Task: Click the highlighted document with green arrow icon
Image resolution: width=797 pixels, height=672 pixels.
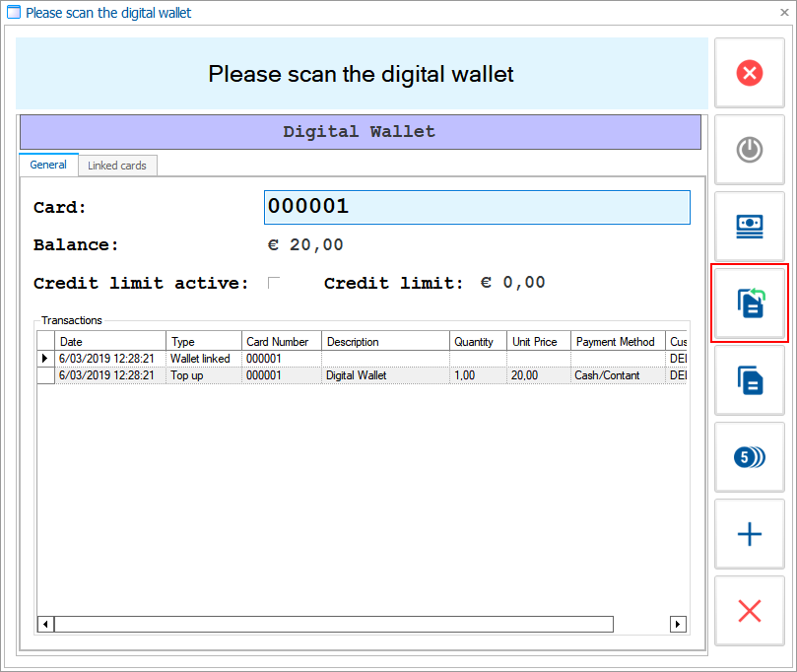Action: [x=749, y=303]
